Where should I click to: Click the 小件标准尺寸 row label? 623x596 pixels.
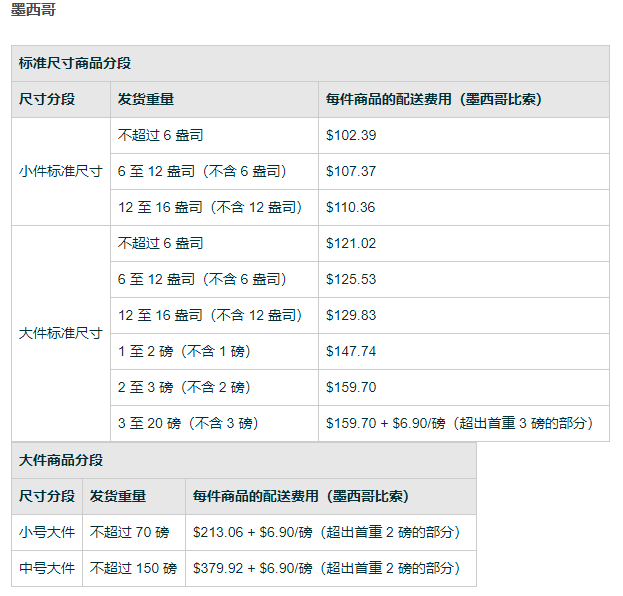60,171
